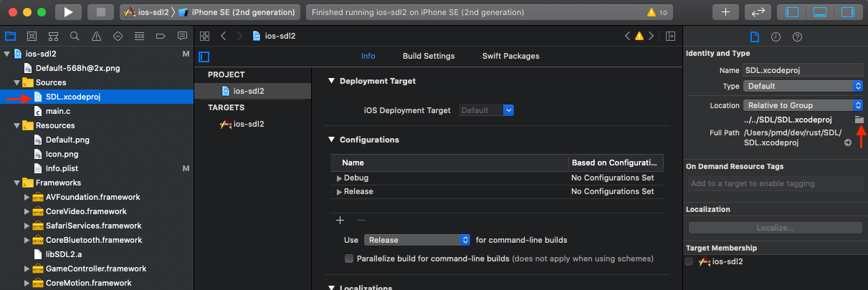Viewport: 868px width, 290px height.
Task: Add a configuration with the plus button
Action: pyautogui.click(x=340, y=221)
